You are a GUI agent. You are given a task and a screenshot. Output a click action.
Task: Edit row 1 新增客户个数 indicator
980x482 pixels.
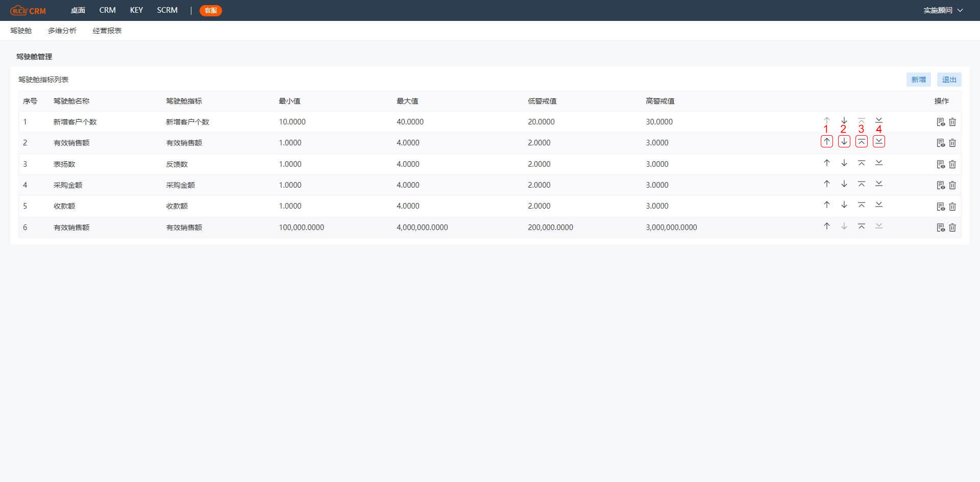[941, 122]
